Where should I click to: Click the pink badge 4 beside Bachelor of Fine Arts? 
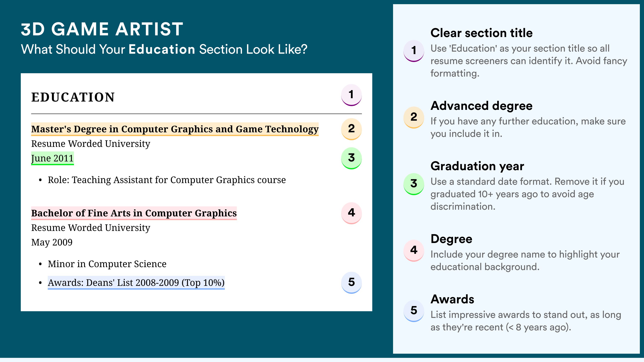[351, 213]
